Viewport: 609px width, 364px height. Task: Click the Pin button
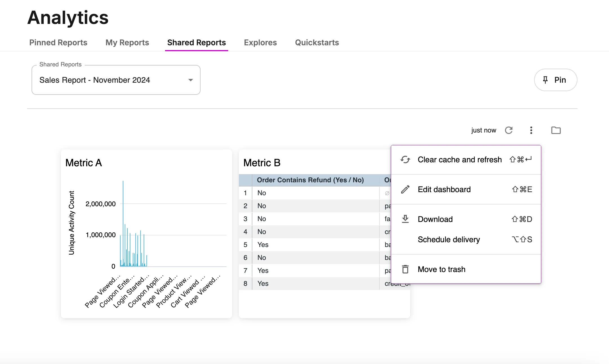pos(555,80)
